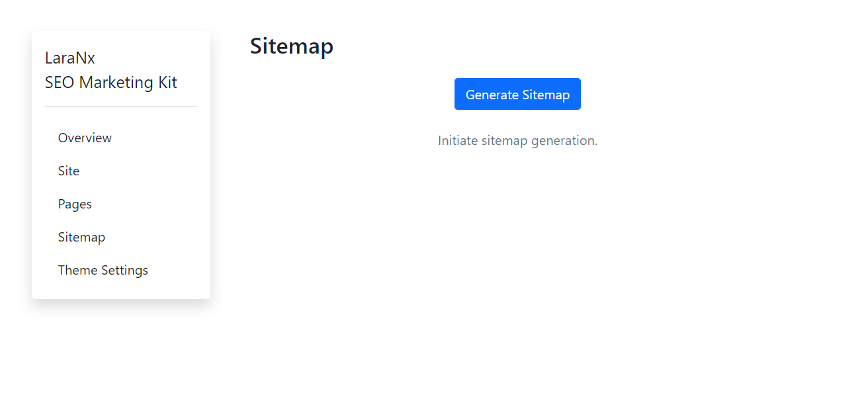This screenshot has width=868, height=401.
Task: Choose Theme Settings from the menu
Action: (x=103, y=270)
